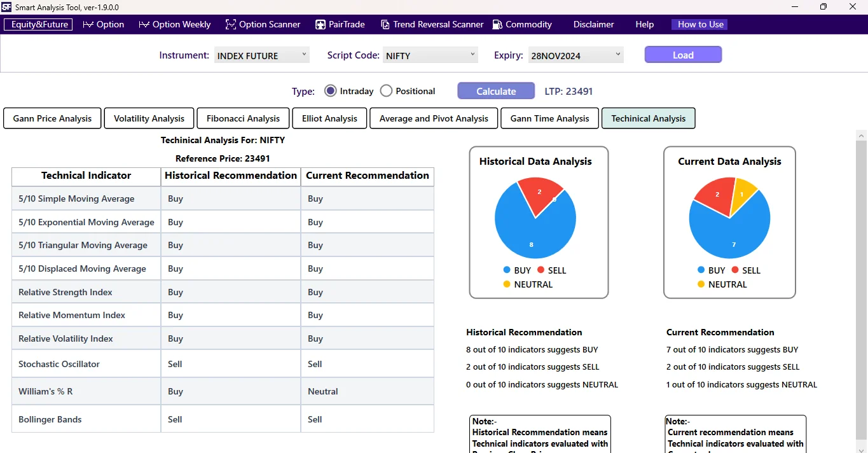
Task: Select Equity&Future mode
Action: tap(38, 24)
